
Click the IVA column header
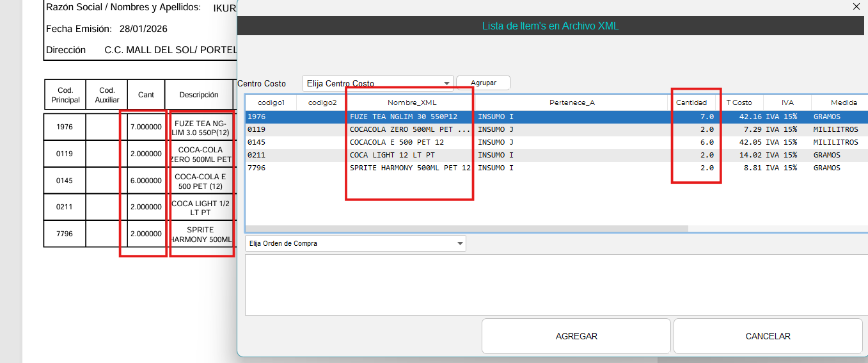pyautogui.click(x=787, y=102)
